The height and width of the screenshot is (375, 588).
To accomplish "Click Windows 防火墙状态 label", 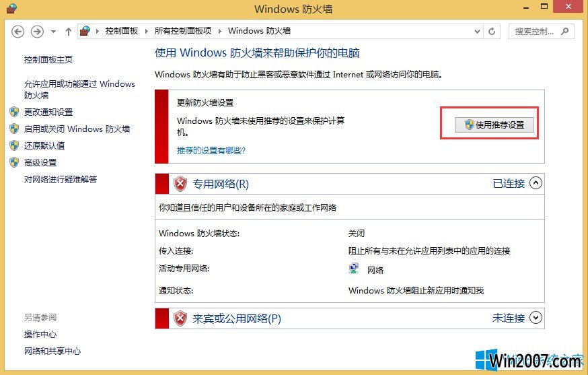I will 199,234.
